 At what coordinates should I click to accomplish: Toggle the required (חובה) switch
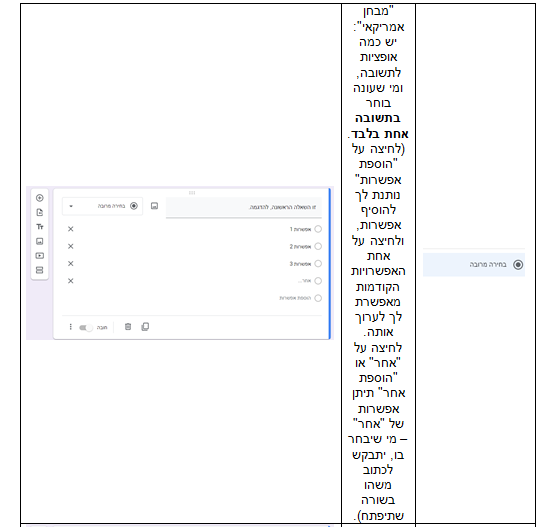(86, 328)
